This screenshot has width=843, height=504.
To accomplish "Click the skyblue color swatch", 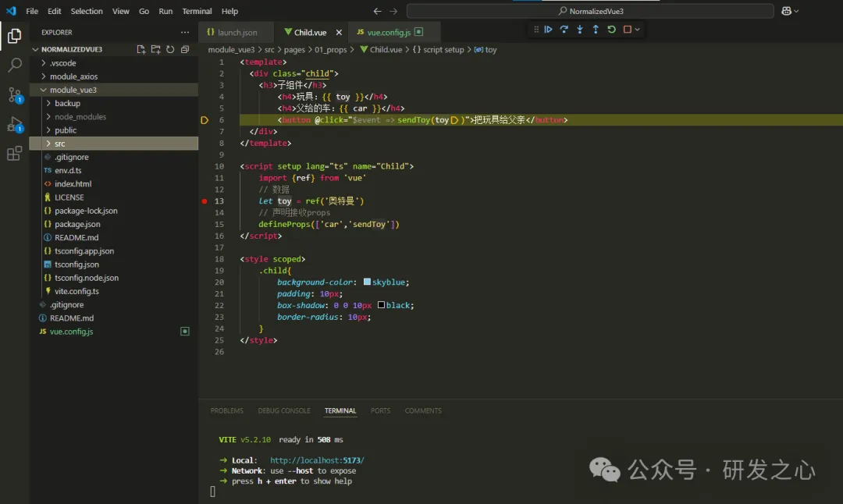I will 367,282.
